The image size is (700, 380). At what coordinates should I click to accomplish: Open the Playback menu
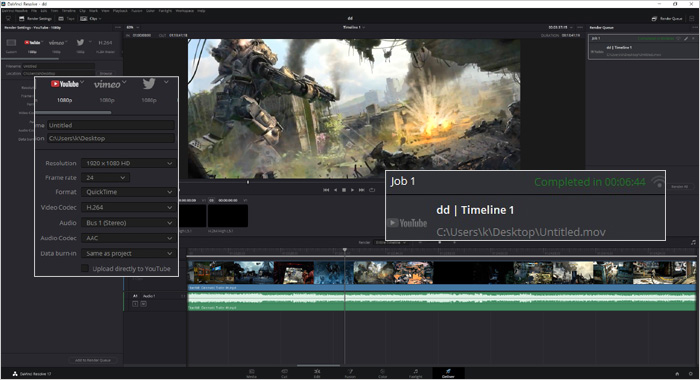(x=120, y=11)
